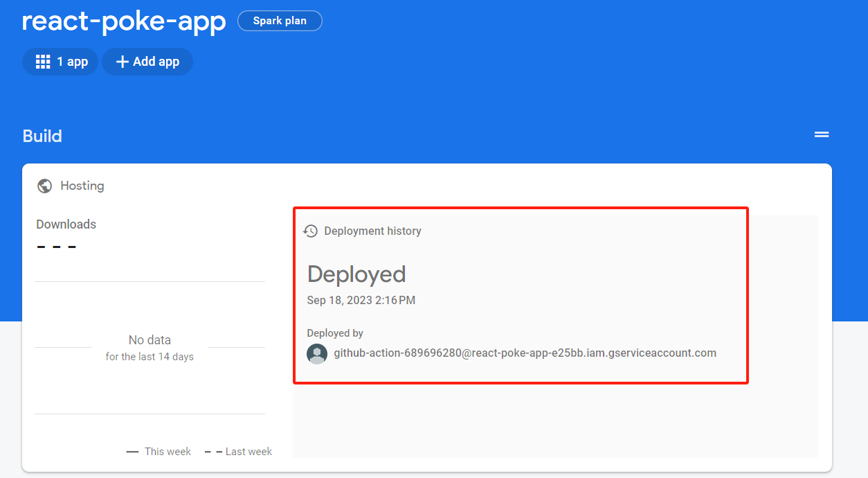
Task: Click the Deployed by label
Action: click(x=335, y=333)
